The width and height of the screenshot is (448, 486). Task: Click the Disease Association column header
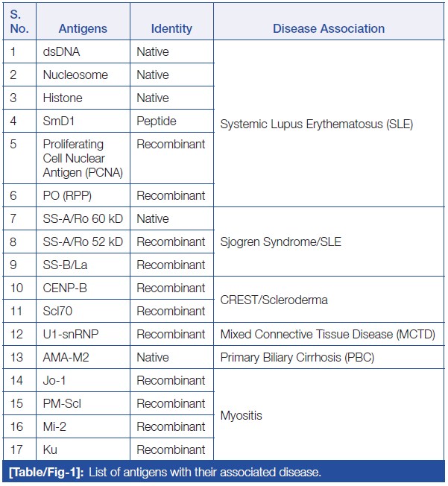(x=329, y=29)
